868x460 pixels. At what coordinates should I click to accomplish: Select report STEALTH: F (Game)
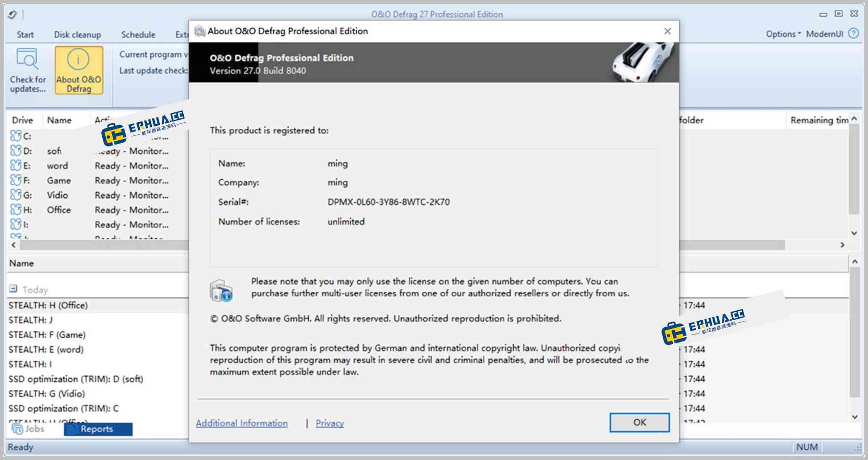[x=47, y=335]
